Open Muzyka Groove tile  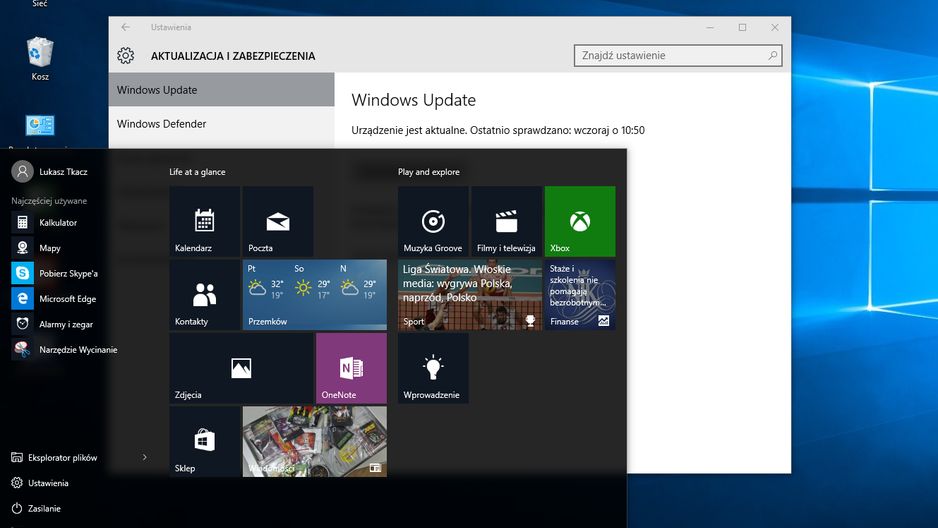pos(433,221)
